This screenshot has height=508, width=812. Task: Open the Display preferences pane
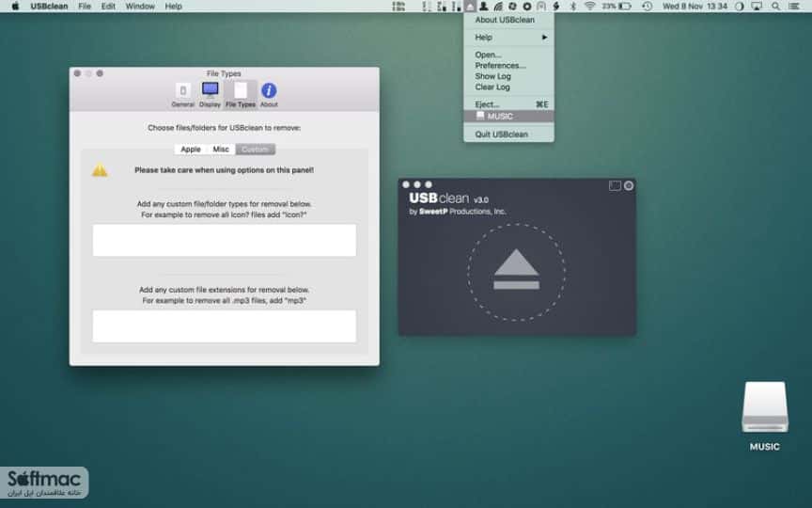tap(210, 95)
